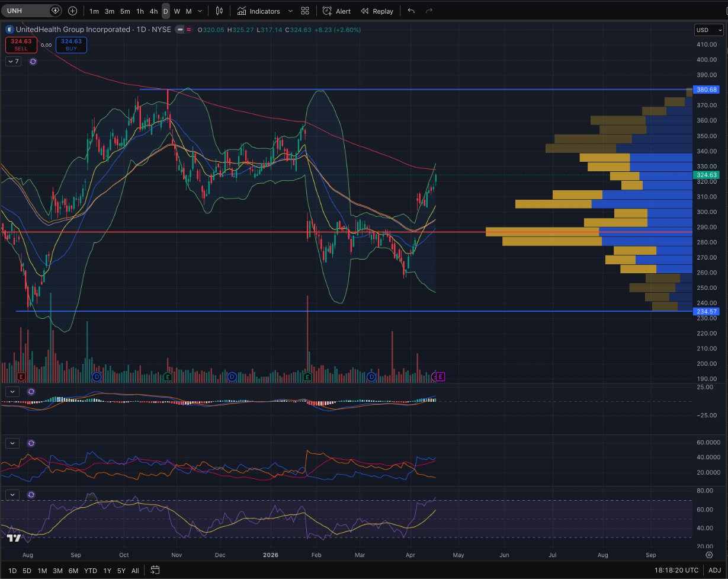Undo the last chart action
Screen dimensions: 728x579
tap(412, 11)
